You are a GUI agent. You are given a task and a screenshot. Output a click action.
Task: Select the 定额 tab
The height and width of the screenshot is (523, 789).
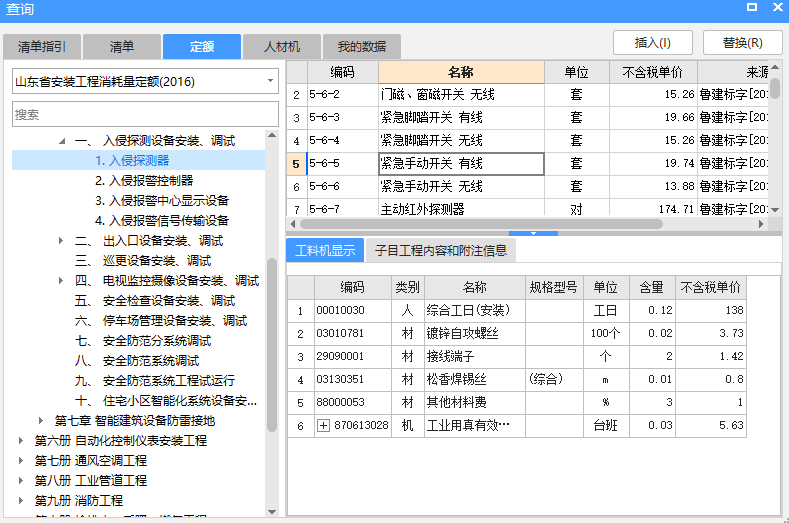coord(202,47)
